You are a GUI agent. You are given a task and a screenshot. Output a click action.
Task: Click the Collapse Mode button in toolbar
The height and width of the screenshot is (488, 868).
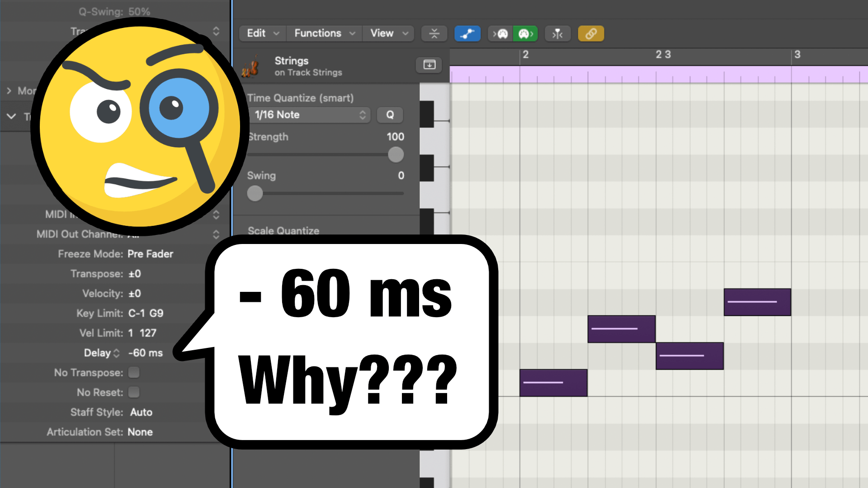coord(434,33)
